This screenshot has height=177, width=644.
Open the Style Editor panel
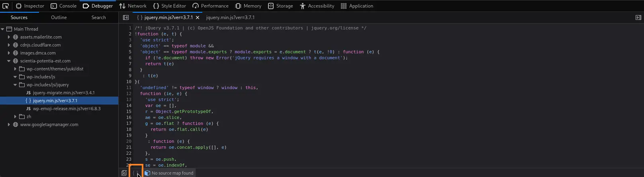pyautogui.click(x=169, y=6)
